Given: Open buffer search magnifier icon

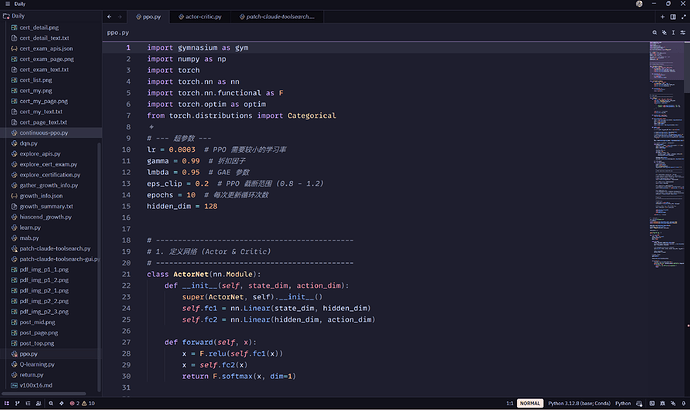Looking at the screenshot, I should (655, 33).
